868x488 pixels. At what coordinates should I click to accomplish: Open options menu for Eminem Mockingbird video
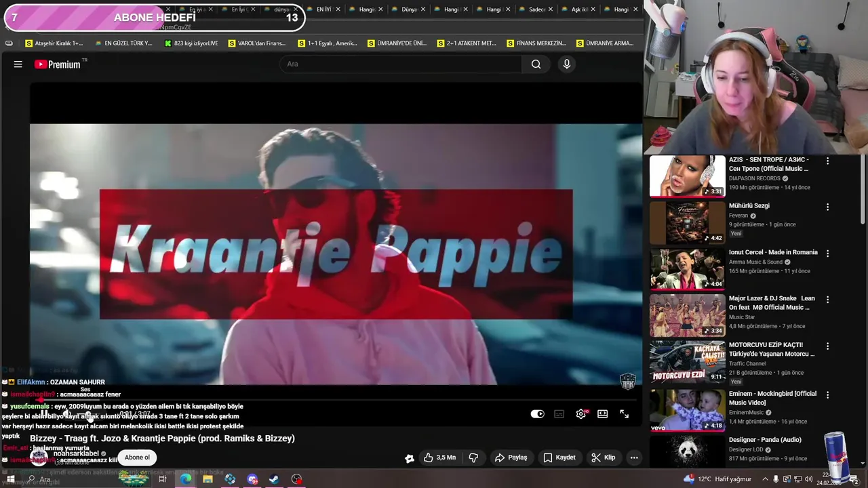click(x=827, y=394)
